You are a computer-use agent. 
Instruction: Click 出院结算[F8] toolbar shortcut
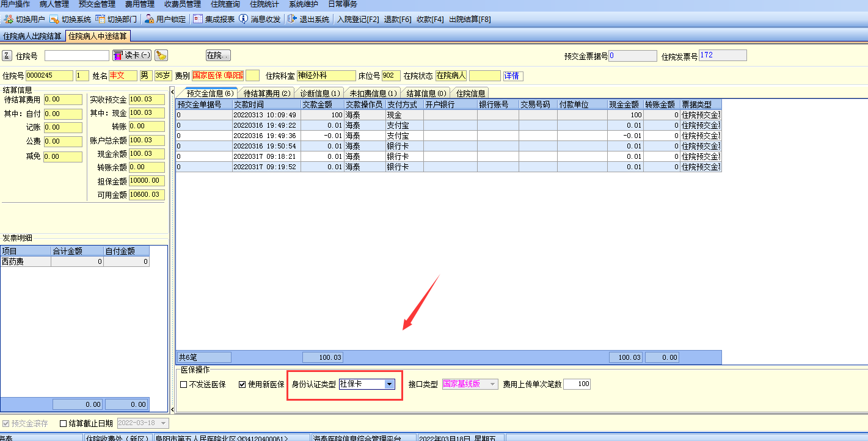pos(470,19)
